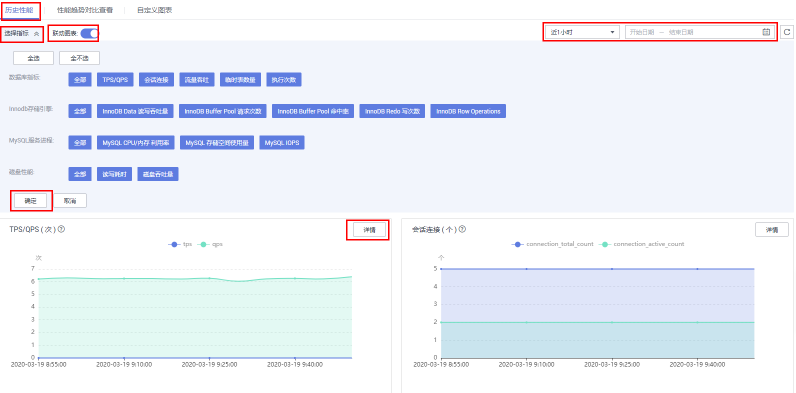Click the refresh icon beside date range
The width and height of the screenshot is (796, 393).
pos(786,32)
